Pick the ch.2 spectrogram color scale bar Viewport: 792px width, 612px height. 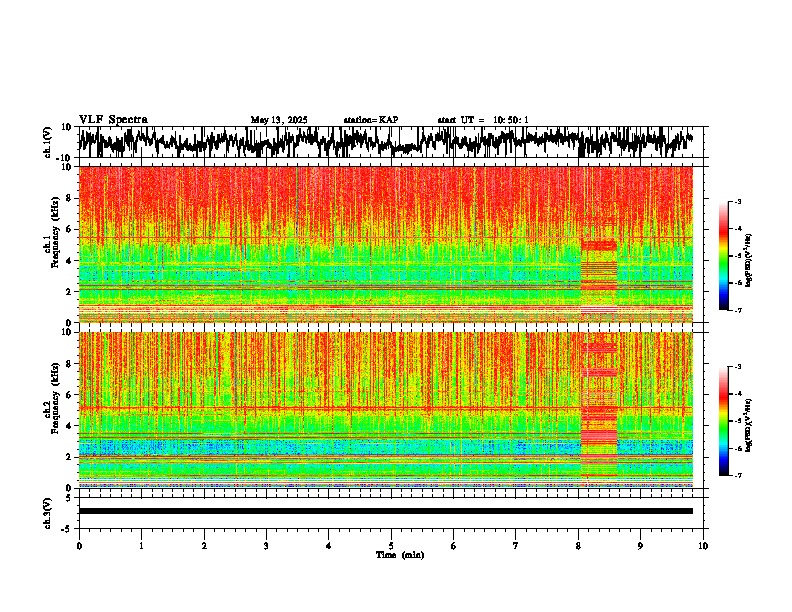click(723, 421)
